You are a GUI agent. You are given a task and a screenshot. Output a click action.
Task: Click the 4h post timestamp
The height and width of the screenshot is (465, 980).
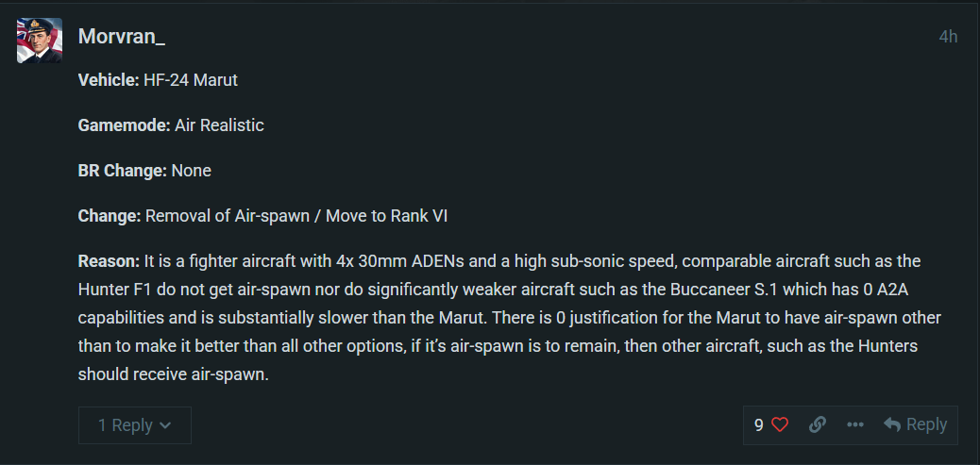pyautogui.click(x=948, y=37)
